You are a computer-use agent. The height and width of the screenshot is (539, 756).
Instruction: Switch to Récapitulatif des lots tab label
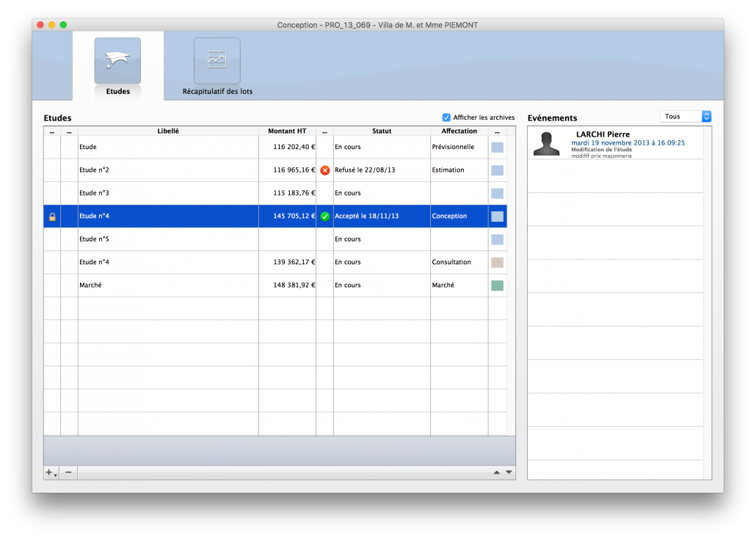point(217,91)
